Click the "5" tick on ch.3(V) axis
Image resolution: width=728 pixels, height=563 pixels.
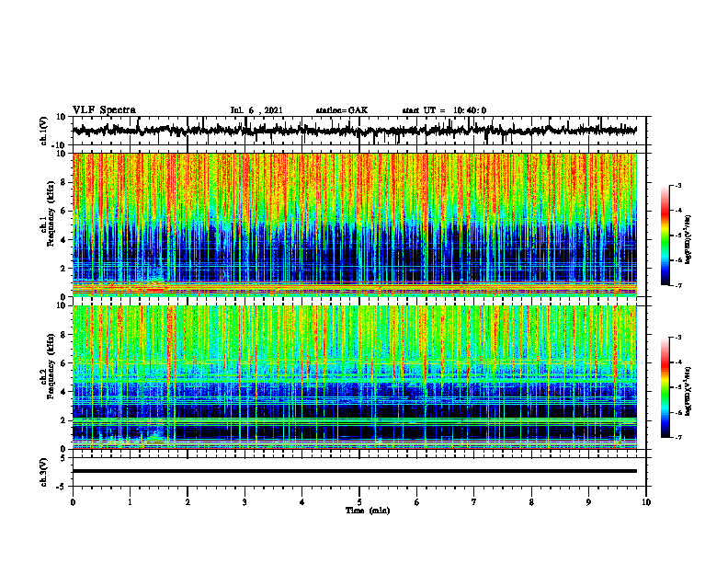64,458
